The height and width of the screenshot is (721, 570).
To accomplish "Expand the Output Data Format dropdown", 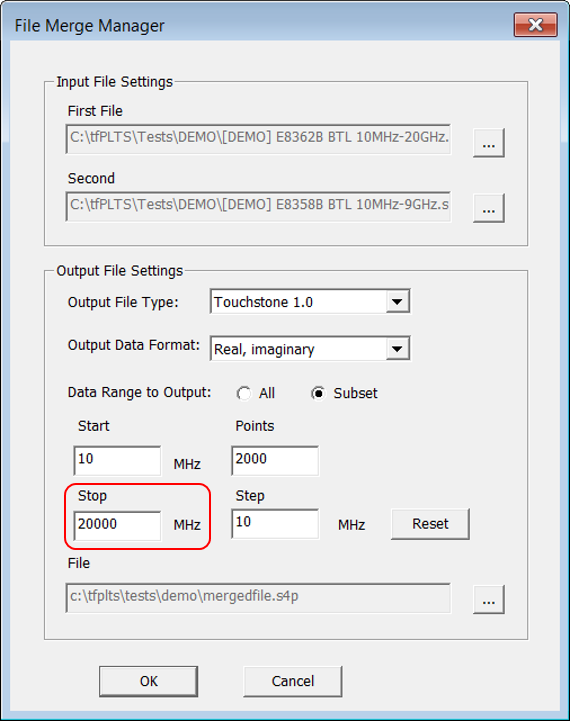I will tap(398, 349).
